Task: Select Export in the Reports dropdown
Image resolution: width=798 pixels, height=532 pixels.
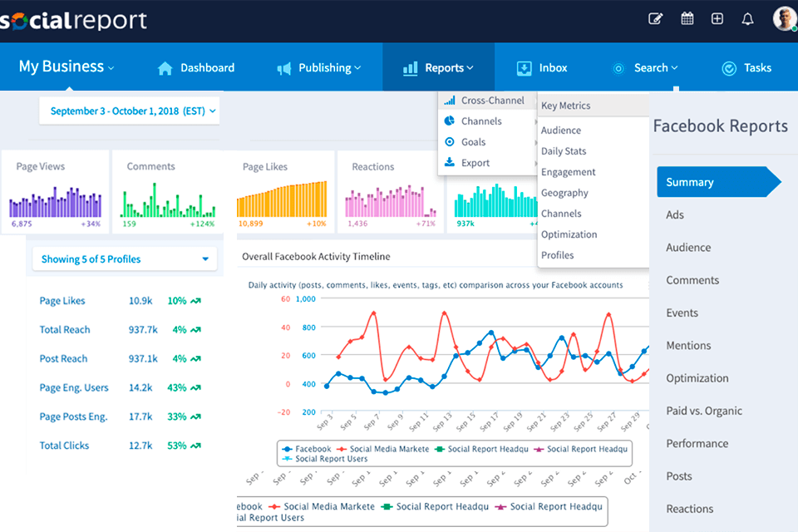Action: [475, 163]
